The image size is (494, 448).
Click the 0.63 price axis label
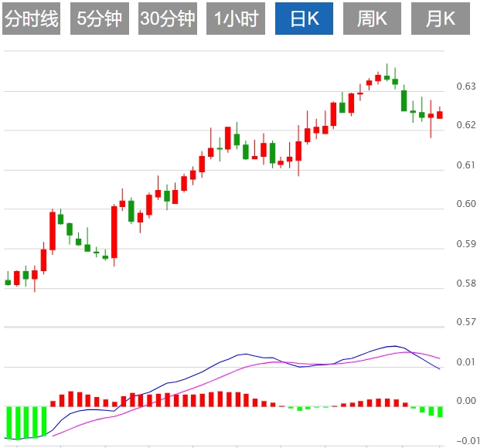(x=465, y=86)
